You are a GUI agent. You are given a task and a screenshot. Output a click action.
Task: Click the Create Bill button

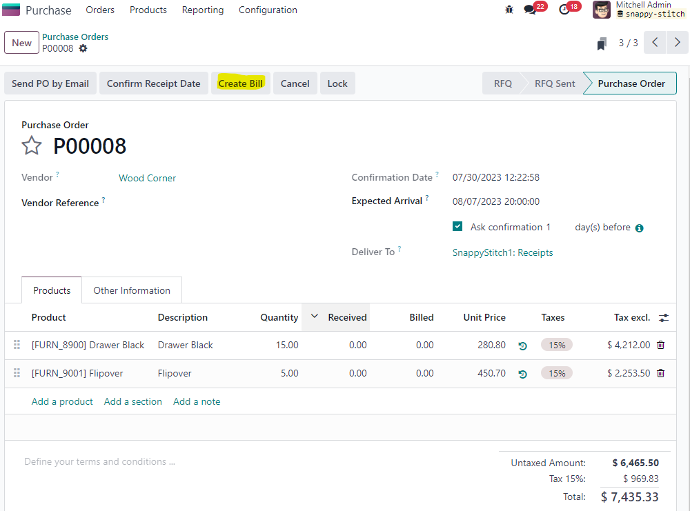241,84
